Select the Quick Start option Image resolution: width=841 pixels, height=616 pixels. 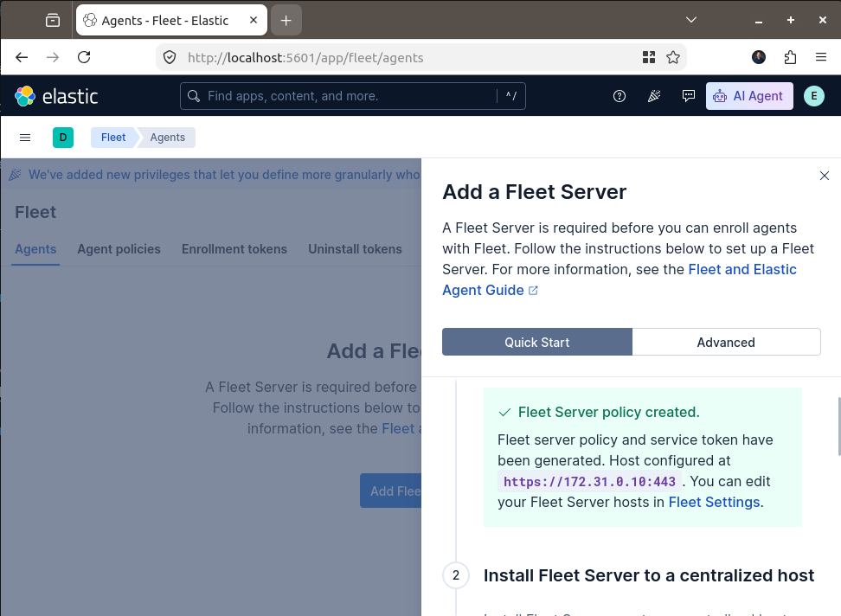pos(537,342)
